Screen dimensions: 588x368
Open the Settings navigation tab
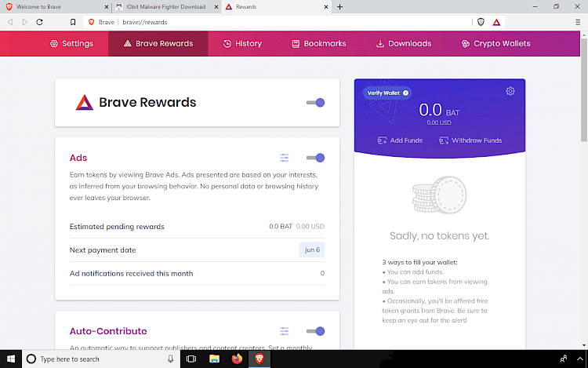[71, 43]
